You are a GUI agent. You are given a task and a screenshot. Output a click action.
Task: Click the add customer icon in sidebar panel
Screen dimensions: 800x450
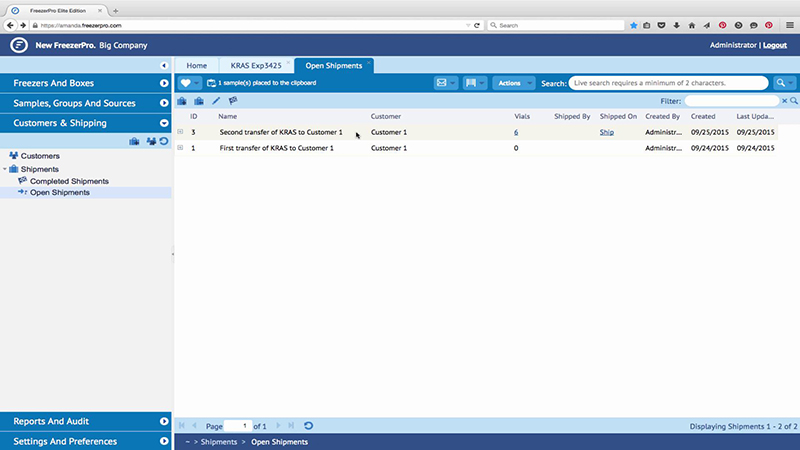tap(150, 141)
